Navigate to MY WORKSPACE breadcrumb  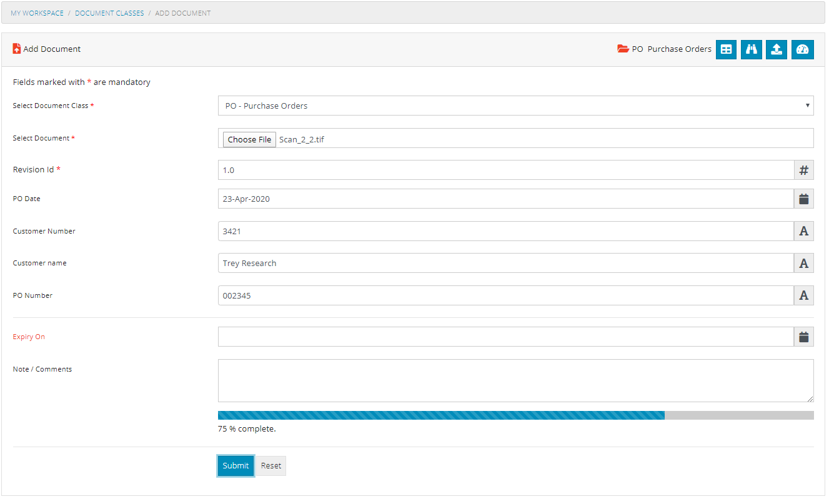tap(36, 12)
